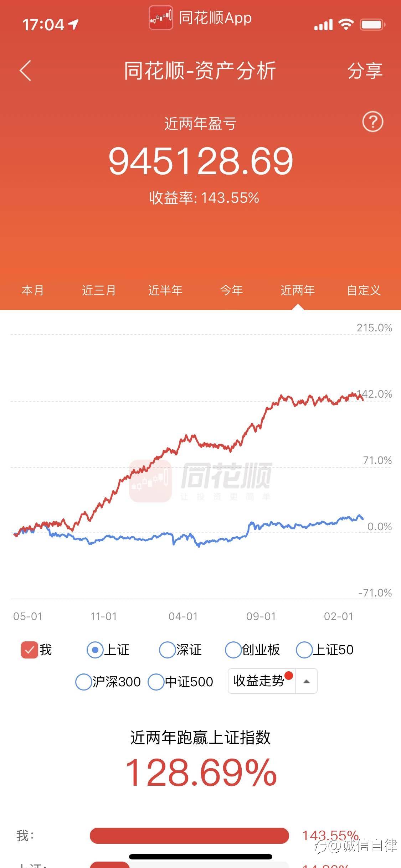Tap the red 我 return progress bar
The height and width of the screenshot is (868, 401).
189,836
